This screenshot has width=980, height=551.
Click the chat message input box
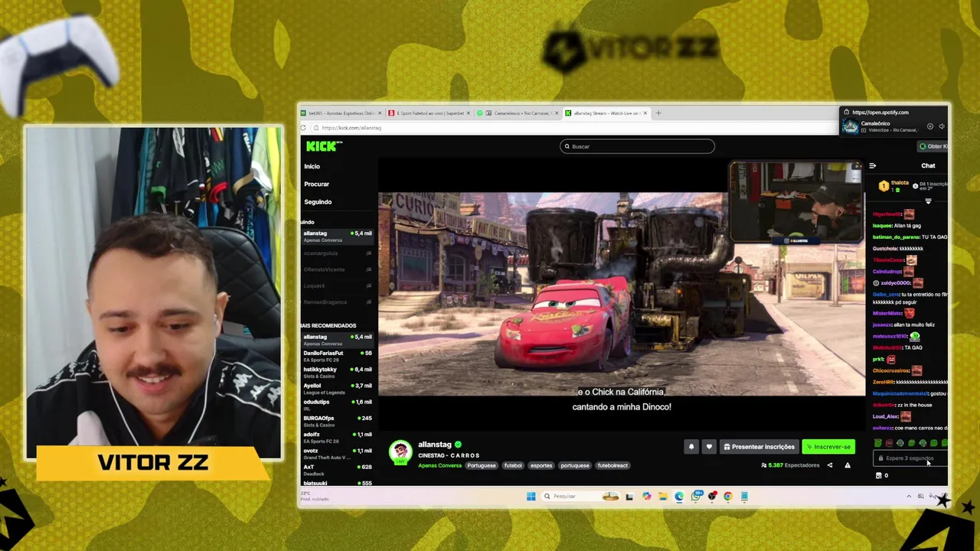coord(911,458)
